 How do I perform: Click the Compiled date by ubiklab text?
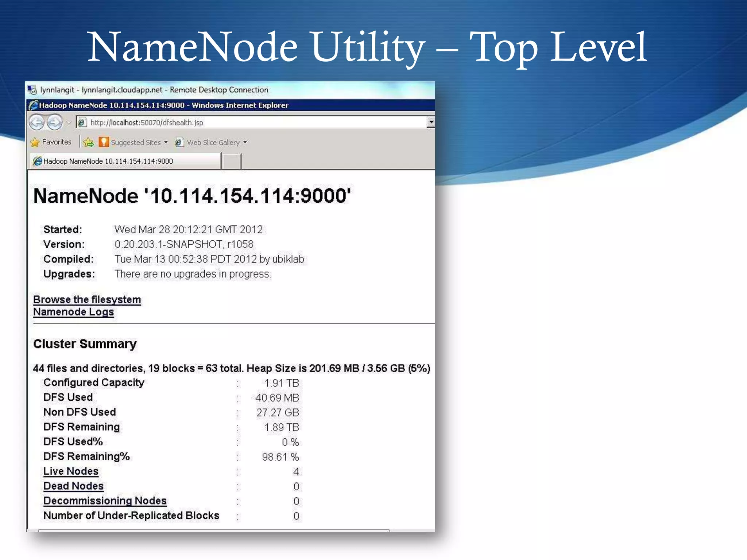point(209,259)
